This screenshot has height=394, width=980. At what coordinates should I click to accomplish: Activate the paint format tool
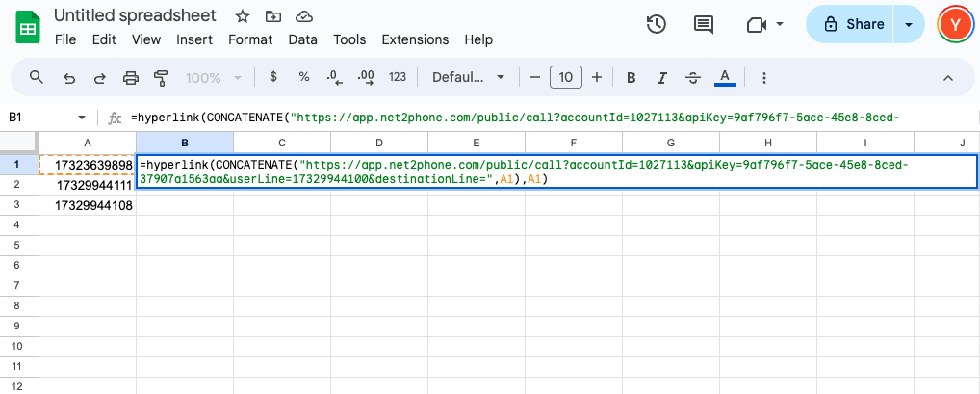pyautogui.click(x=162, y=78)
